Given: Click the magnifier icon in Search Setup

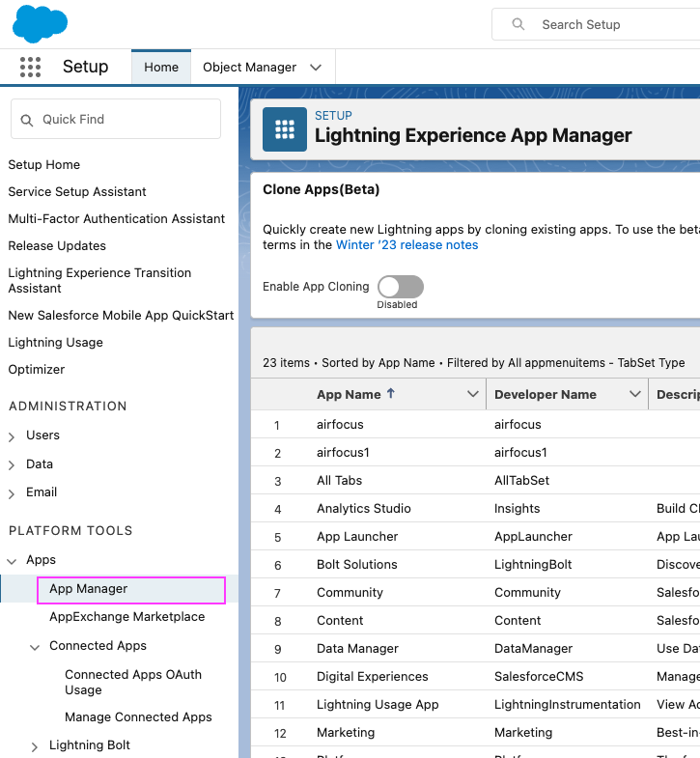Looking at the screenshot, I should pyautogui.click(x=518, y=24).
